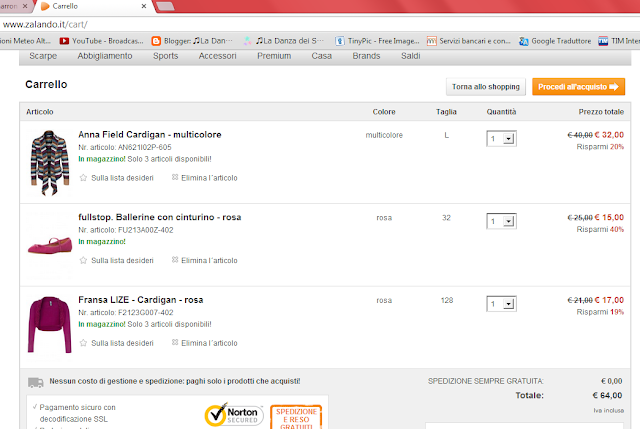Click the pink ballerina shoe thumbnail
The image size is (640, 429).
coord(50,246)
